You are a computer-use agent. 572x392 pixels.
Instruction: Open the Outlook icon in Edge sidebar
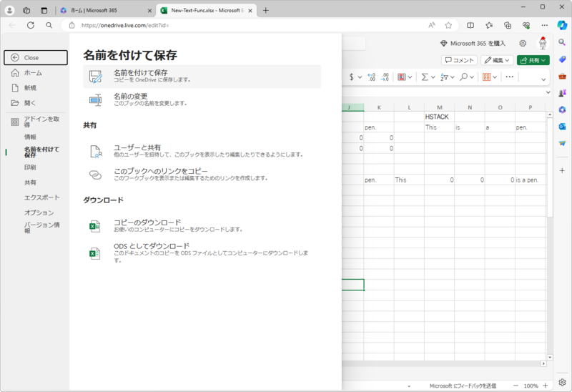click(562, 127)
